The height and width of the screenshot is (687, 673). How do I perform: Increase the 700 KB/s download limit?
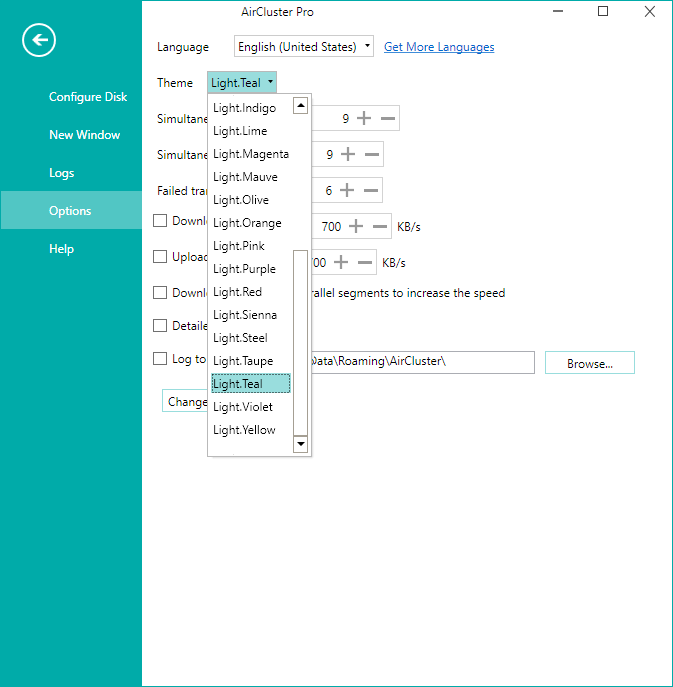(356, 227)
